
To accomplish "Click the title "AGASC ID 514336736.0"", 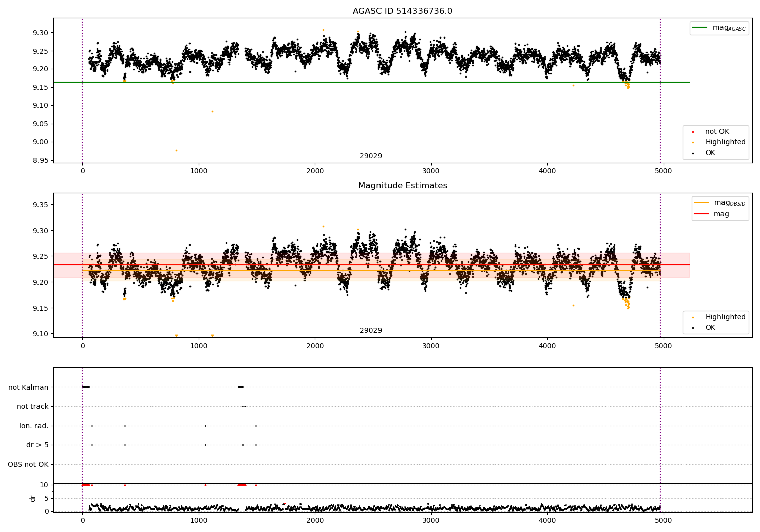I will click(x=402, y=11).
